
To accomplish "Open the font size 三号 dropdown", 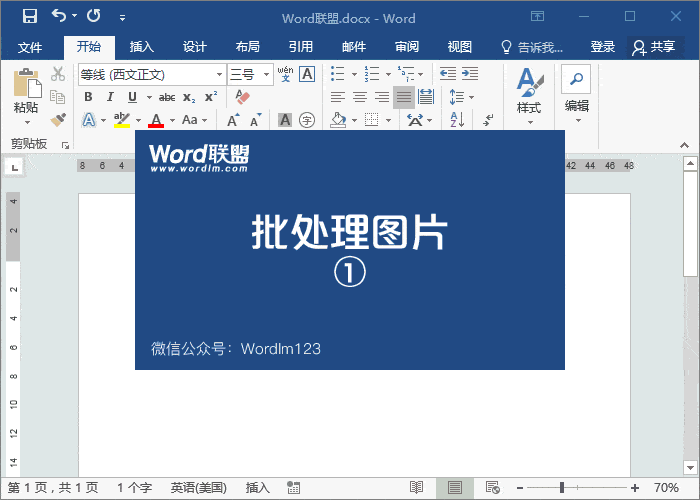I will point(267,75).
